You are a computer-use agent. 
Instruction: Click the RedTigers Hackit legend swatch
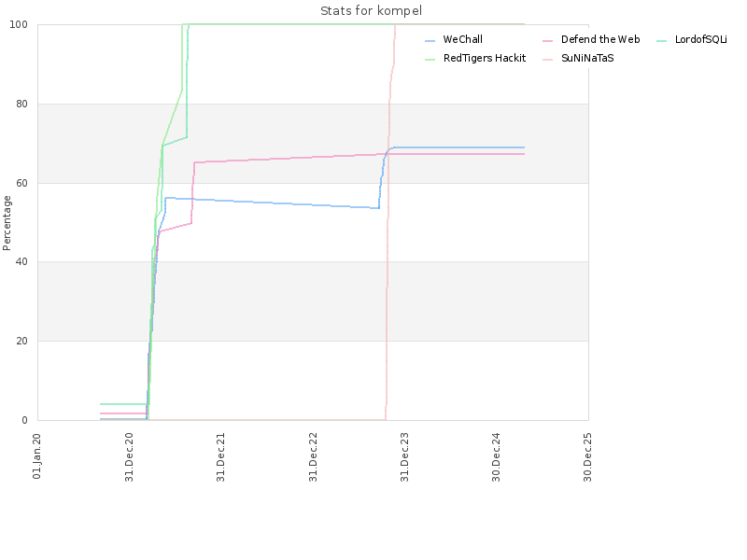click(x=430, y=60)
